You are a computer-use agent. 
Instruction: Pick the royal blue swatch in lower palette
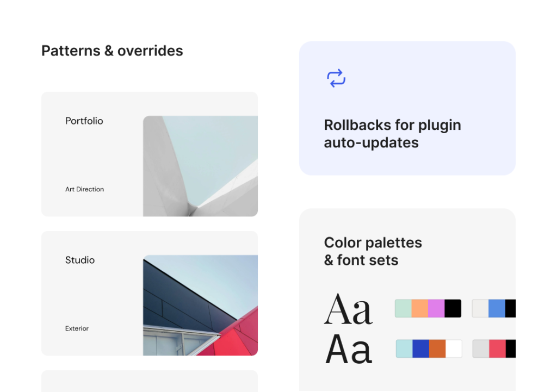[x=420, y=349]
